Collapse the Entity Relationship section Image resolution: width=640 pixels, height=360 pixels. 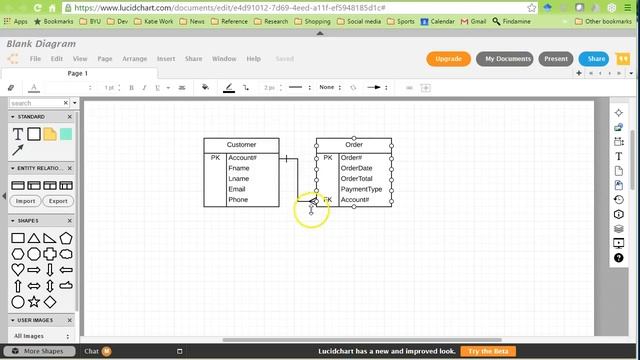(13, 168)
